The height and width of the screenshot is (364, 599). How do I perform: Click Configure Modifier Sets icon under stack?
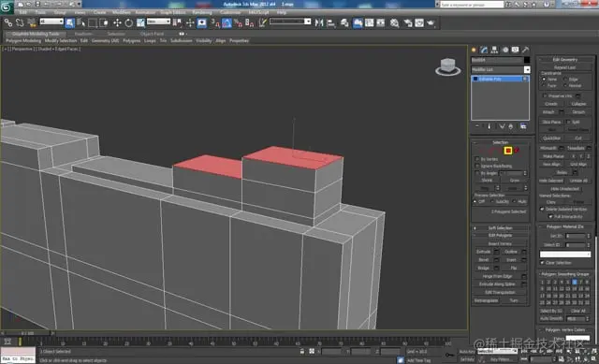pyautogui.click(x=523, y=126)
